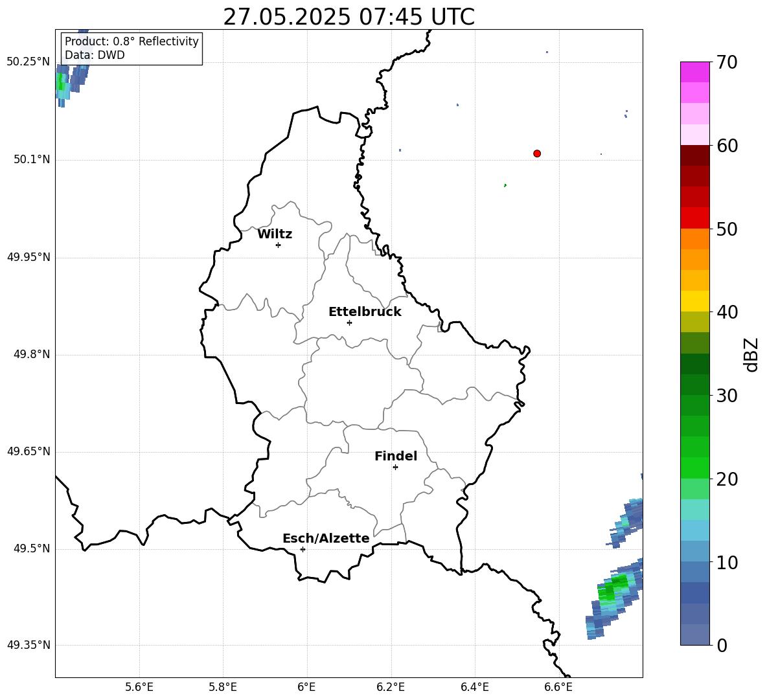Click the bright green swatch just above 20
This screenshot has width=767, height=700.
tap(695, 468)
